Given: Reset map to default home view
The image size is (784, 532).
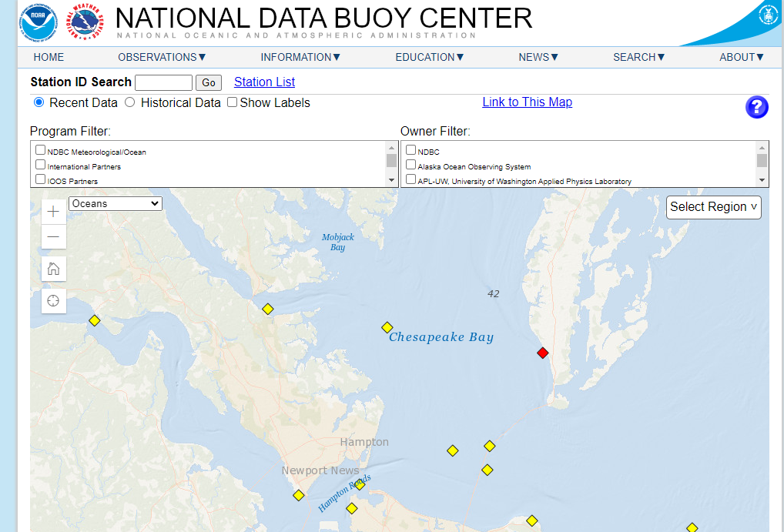Looking at the screenshot, I should (x=53, y=269).
